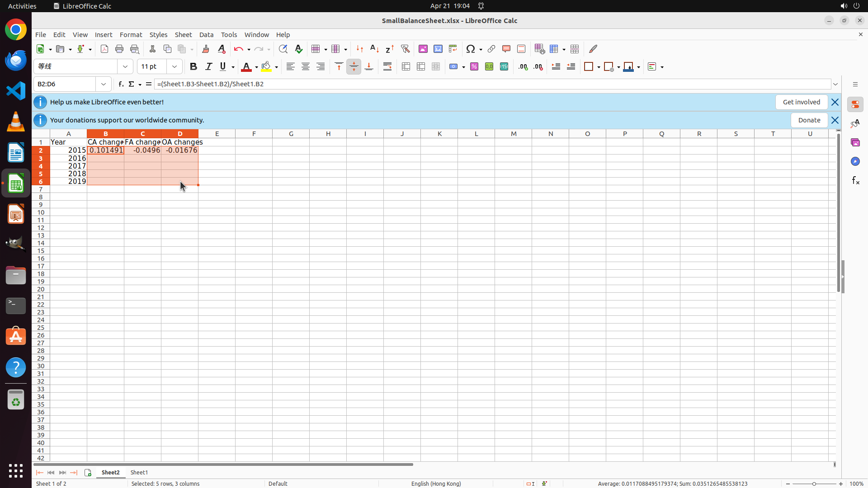This screenshot has height=488, width=868.
Task: Click the AutoFilter funnel icon
Action: point(405,49)
